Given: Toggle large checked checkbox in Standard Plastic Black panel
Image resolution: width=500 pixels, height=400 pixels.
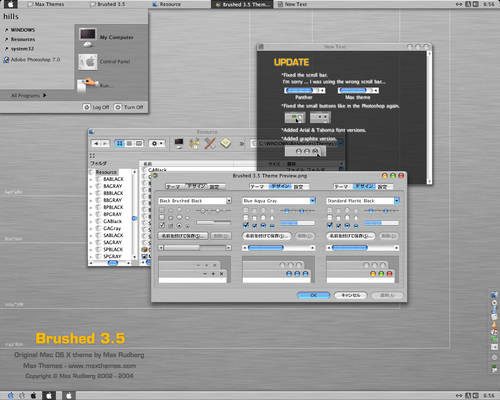Looking at the screenshot, I should (x=330, y=225).
